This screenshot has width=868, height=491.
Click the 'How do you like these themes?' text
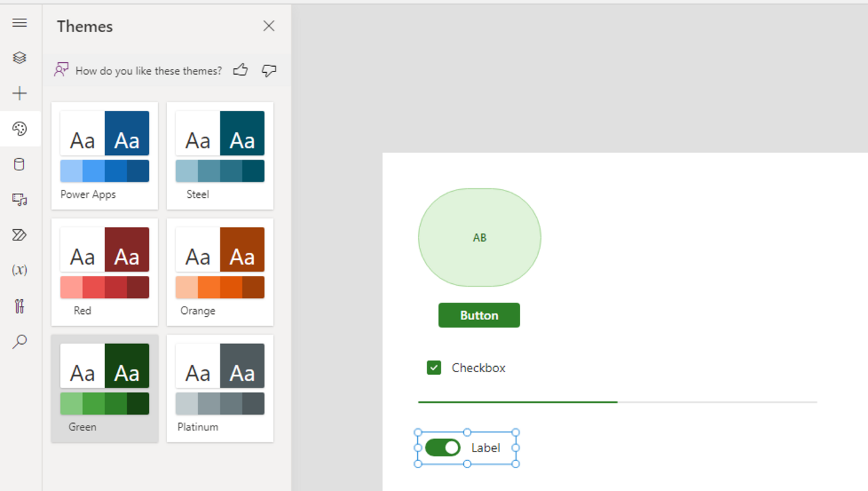tap(149, 71)
